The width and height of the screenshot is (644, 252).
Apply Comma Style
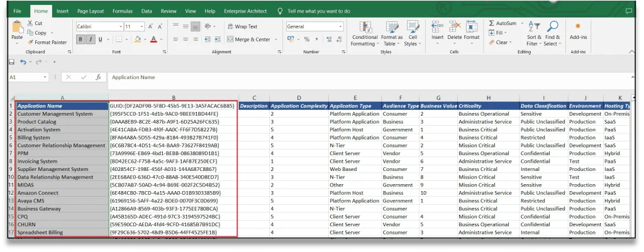pyautogui.click(x=317, y=40)
